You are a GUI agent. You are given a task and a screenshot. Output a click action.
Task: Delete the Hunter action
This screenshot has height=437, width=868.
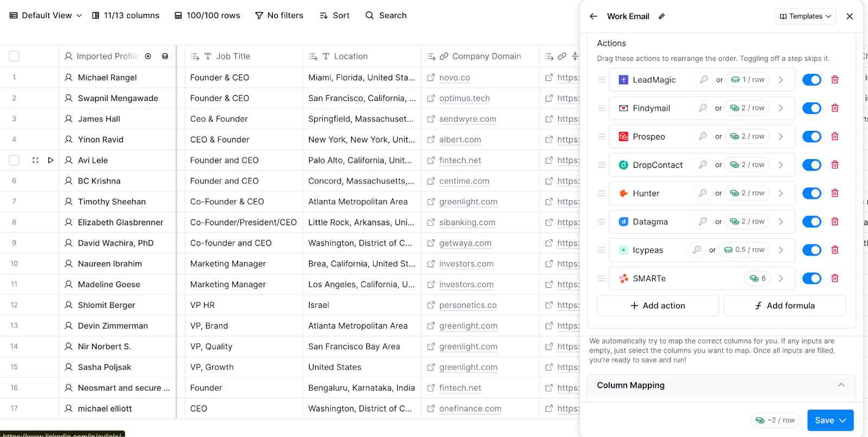point(835,193)
